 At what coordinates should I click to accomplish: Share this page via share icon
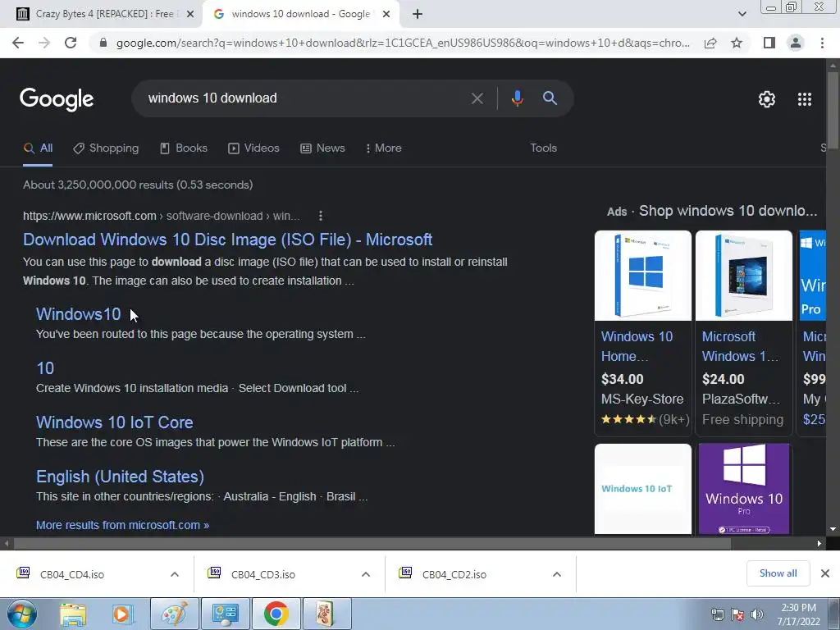click(710, 43)
